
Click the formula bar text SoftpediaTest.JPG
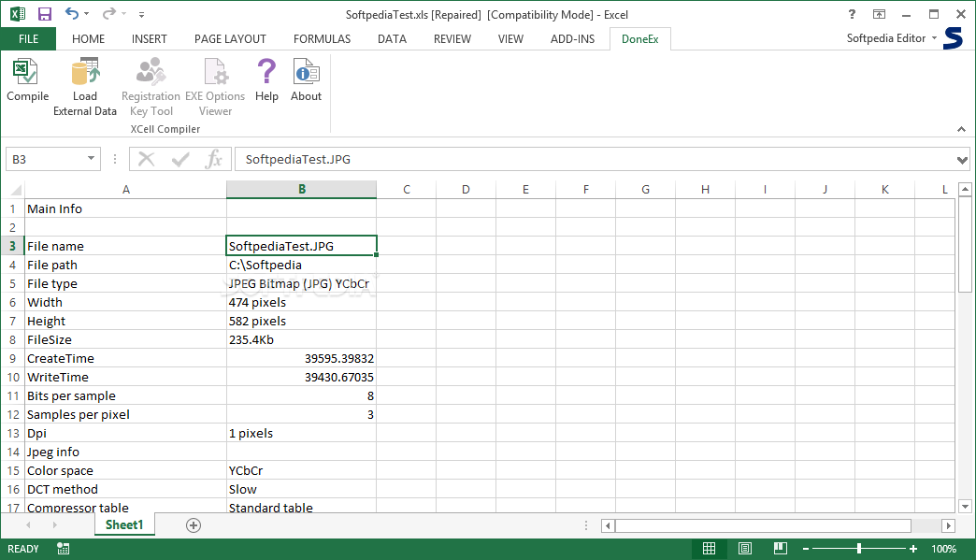(x=297, y=159)
